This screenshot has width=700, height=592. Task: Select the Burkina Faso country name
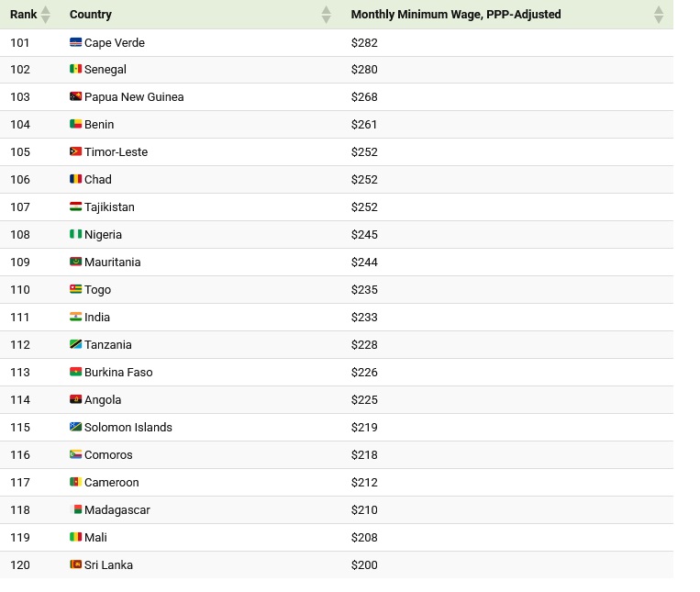point(118,372)
